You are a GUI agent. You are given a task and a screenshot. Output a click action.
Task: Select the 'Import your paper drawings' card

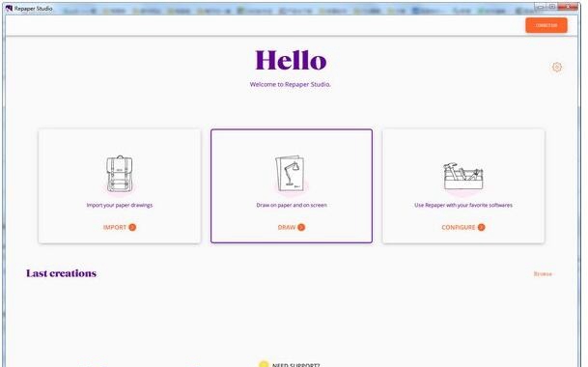pos(120,186)
